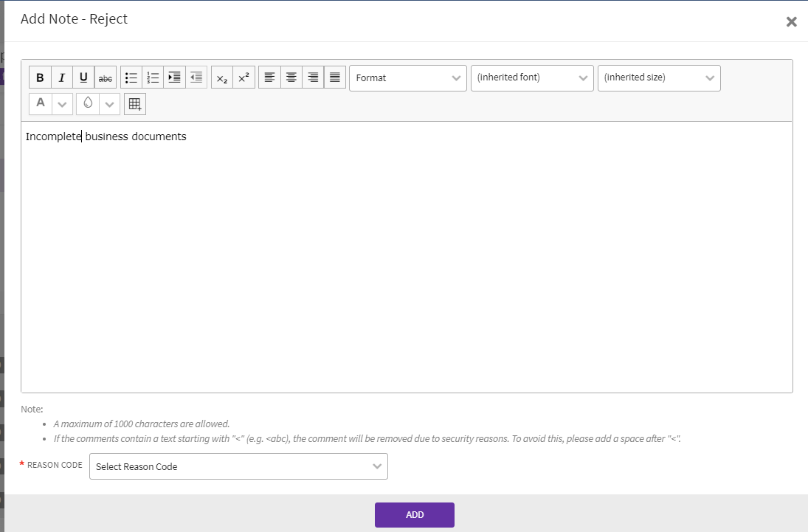Increase paragraph indent
This screenshot has height=532, width=808.
174,77
